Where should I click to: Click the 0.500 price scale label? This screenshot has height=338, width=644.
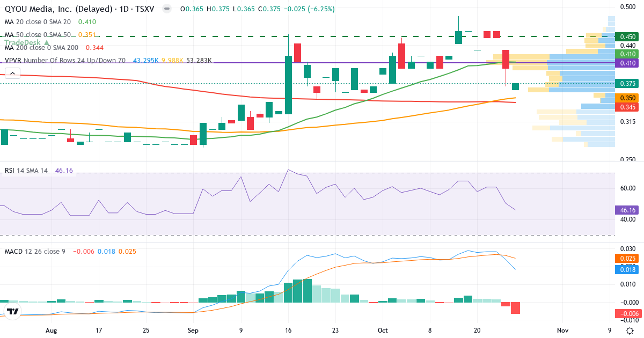(628, 6)
